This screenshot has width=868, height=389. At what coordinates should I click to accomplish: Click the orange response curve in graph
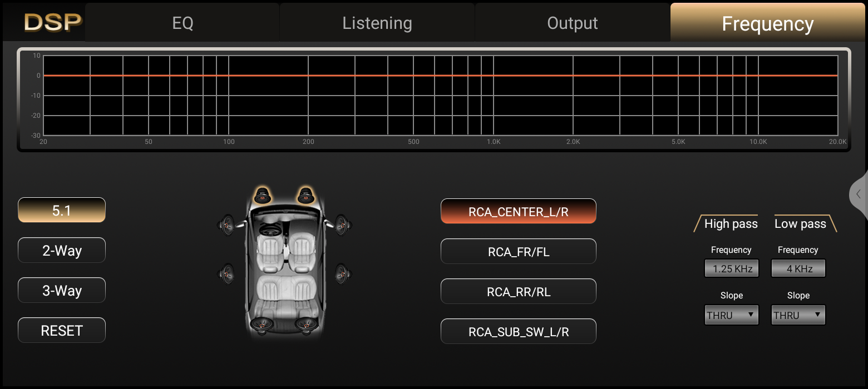click(441, 75)
